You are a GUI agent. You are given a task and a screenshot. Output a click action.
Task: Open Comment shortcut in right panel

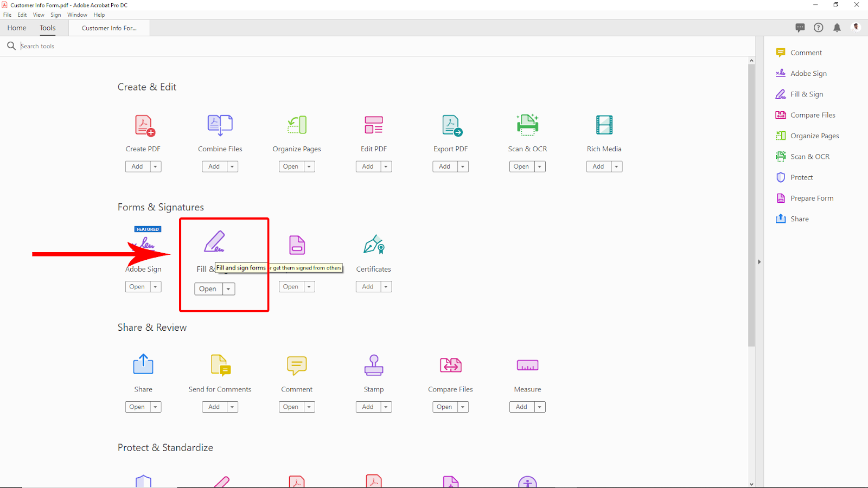[799, 53]
